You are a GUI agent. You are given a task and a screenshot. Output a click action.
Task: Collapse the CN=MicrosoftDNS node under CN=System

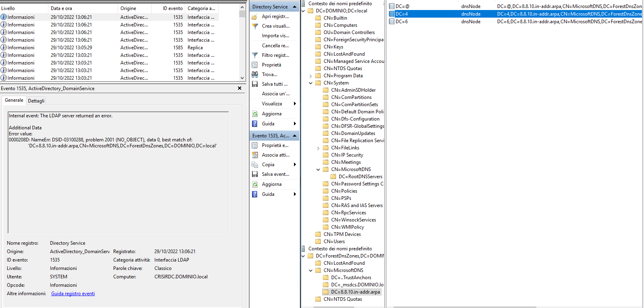coord(318,169)
